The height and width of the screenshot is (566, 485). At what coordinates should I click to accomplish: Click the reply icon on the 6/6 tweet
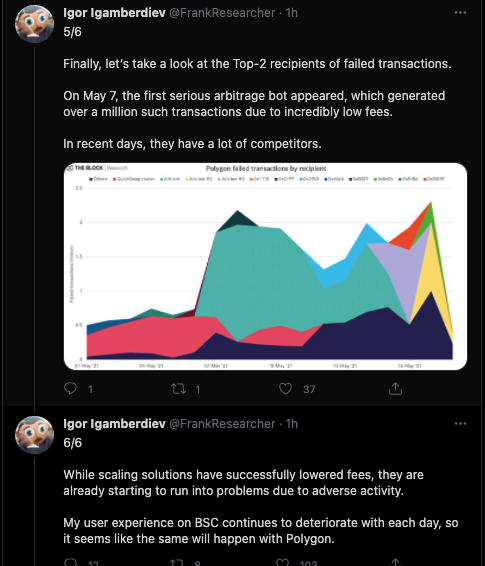tap(70, 562)
